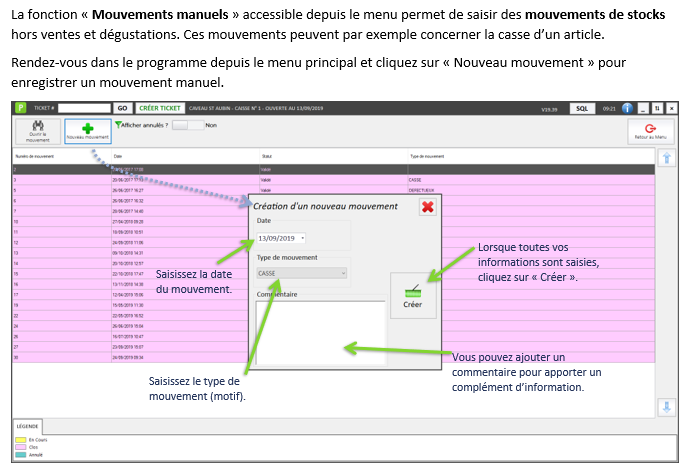Viewport: 691px width, 473px height.
Task: Expand the Type de mouvement combo box
Action: (x=343, y=272)
